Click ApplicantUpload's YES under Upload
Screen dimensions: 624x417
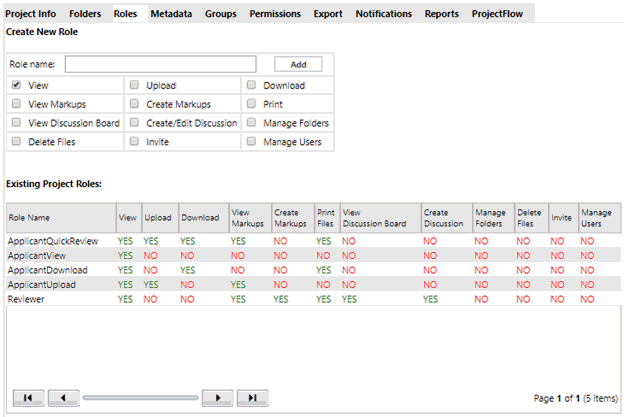point(151,284)
